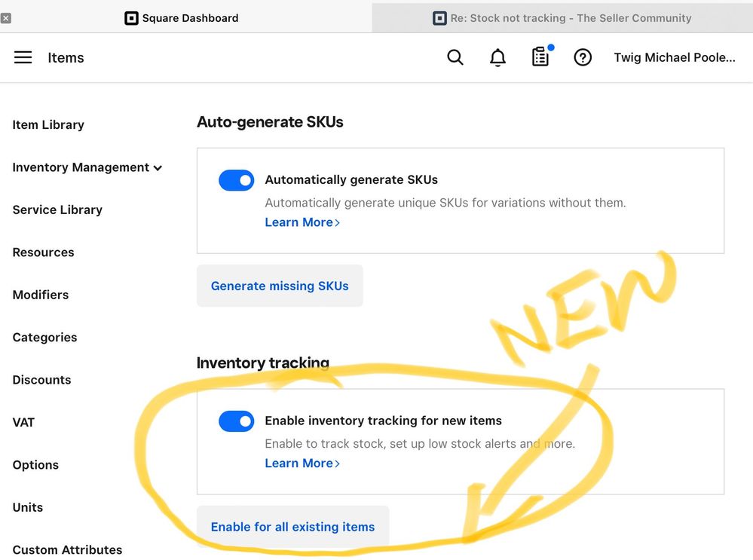
Task: Open Custom Attributes in the sidebar
Action: click(x=67, y=550)
